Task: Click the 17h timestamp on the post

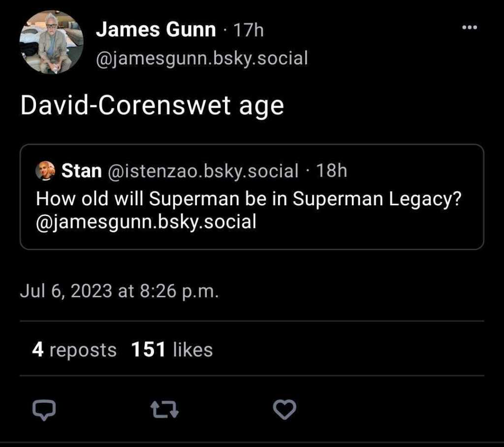Action: tap(248, 31)
